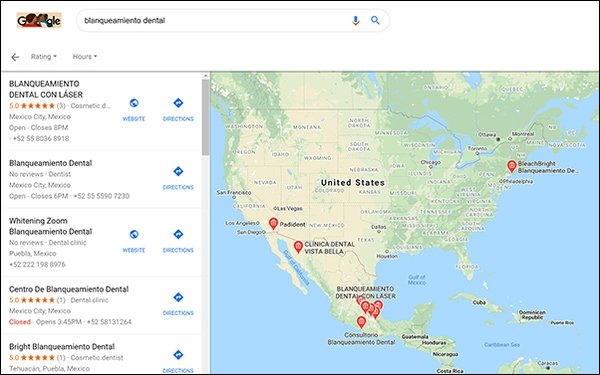
Task: Click the search field with blanqueamiento dental
Action: [x=214, y=20]
